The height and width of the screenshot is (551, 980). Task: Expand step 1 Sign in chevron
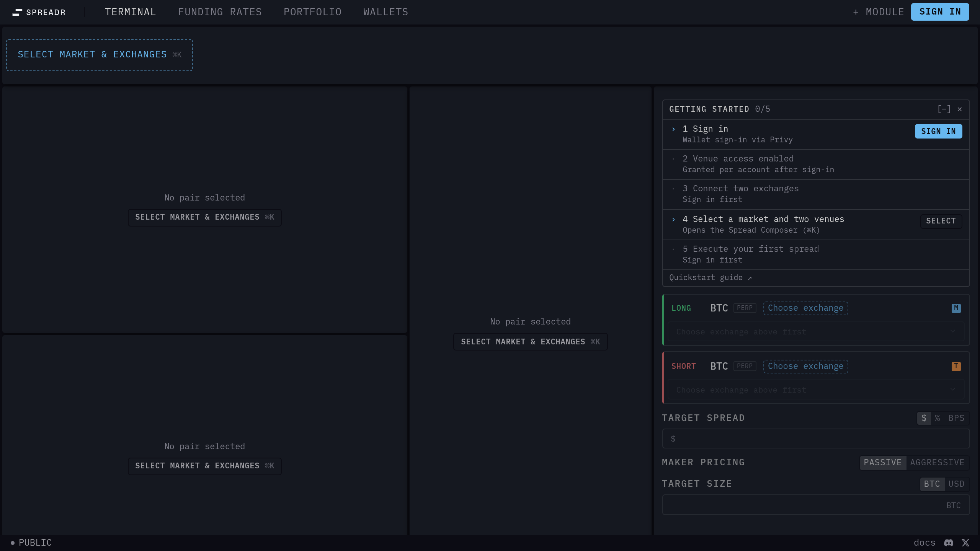click(673, 129)
